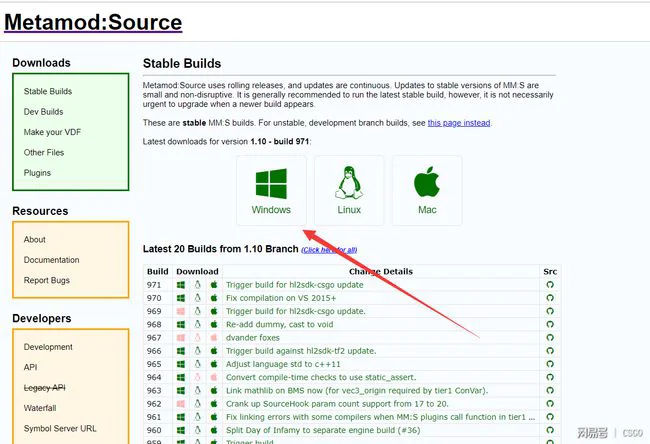Open source link for build 969
The width and height of the screenshot is (650, 444).
pos(550,311)
